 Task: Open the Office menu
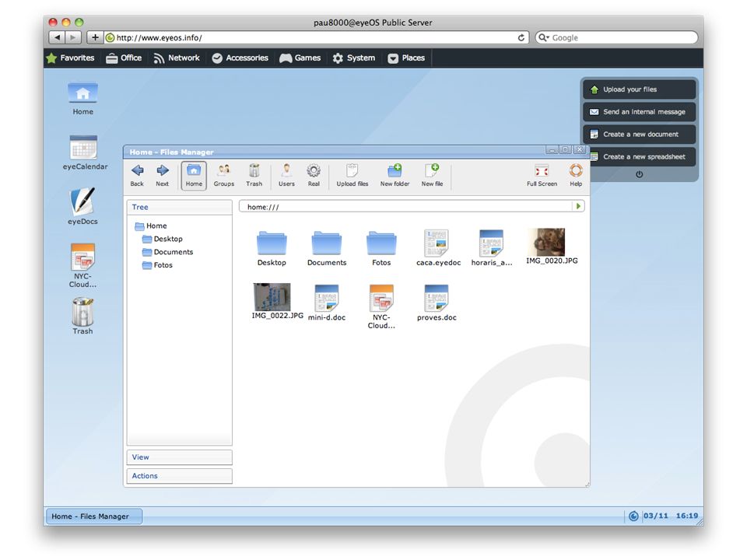coord(124,58)
